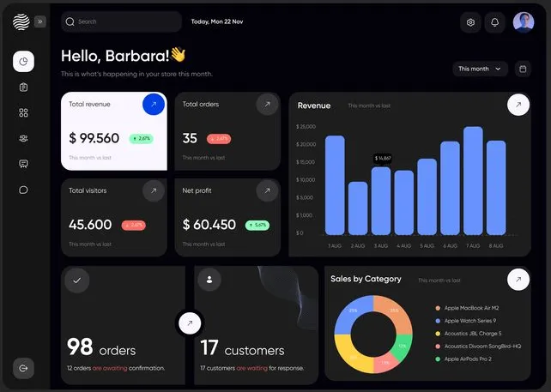The width and height of the screenshot is (551, 392).
Task: Click the 'are waiting' customers link
Action: (252, 368)
